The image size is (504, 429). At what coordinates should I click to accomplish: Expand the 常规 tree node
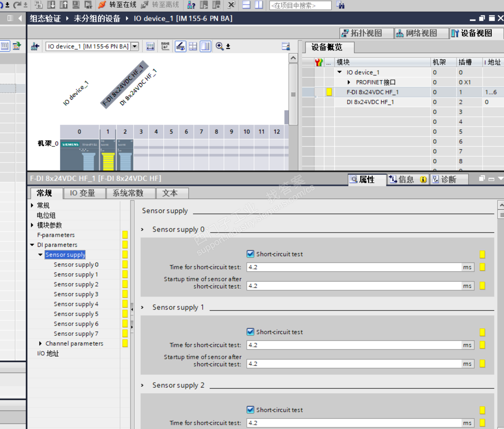click(32, 205)
